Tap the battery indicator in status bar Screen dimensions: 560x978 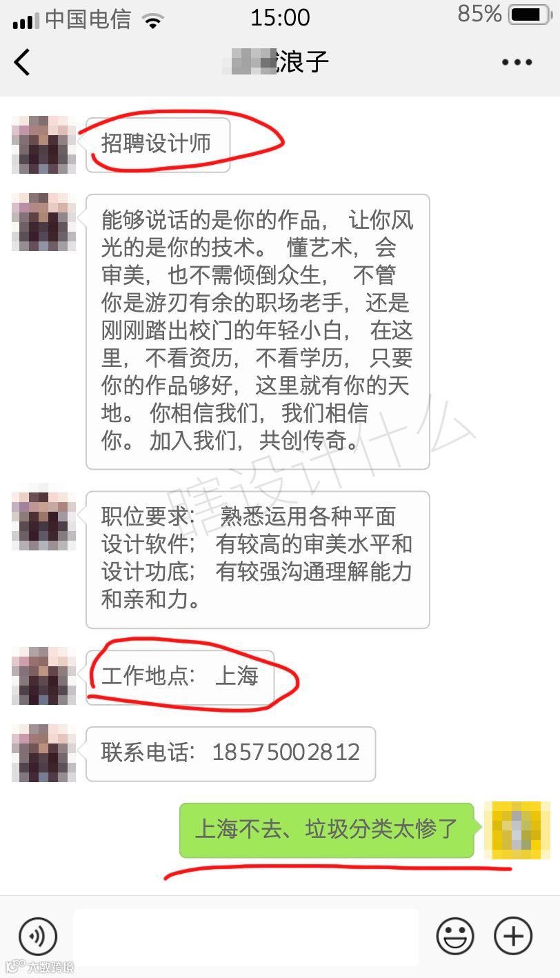pos(528,14)
